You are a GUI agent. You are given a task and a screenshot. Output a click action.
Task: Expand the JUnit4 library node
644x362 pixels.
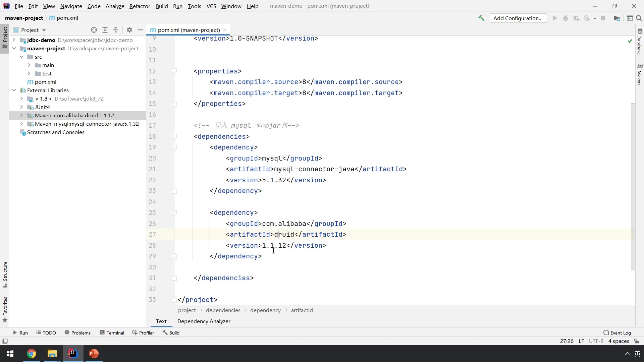(x=21, y=107)
